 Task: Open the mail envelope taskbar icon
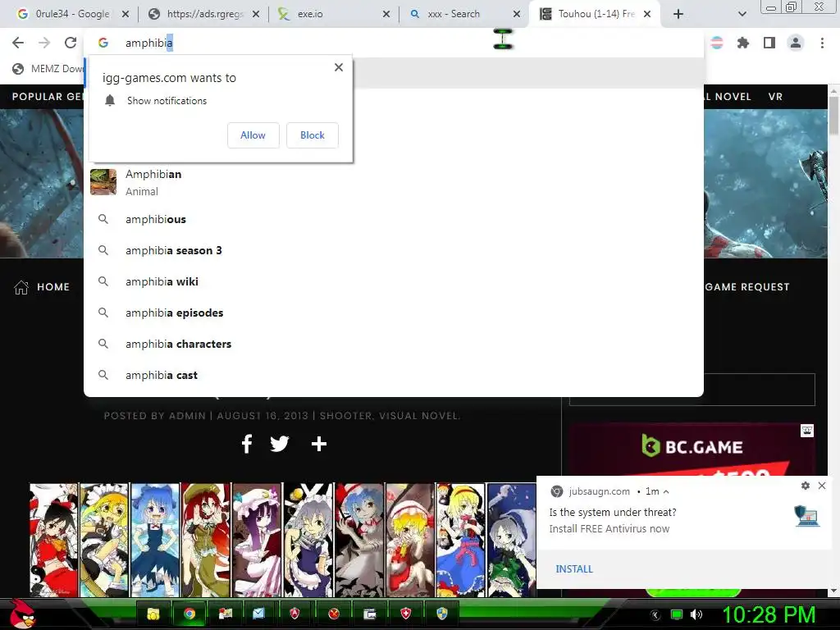point(258,614)
